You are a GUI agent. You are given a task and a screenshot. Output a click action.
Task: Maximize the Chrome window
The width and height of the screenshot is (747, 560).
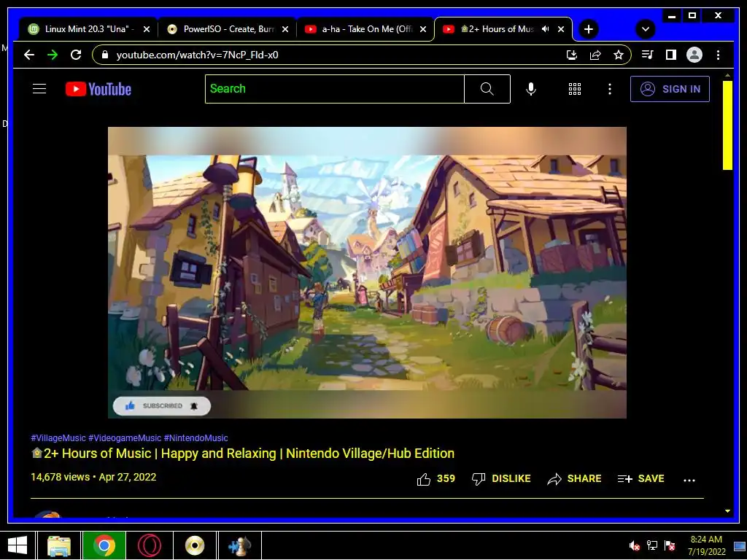tap(692, 15)
